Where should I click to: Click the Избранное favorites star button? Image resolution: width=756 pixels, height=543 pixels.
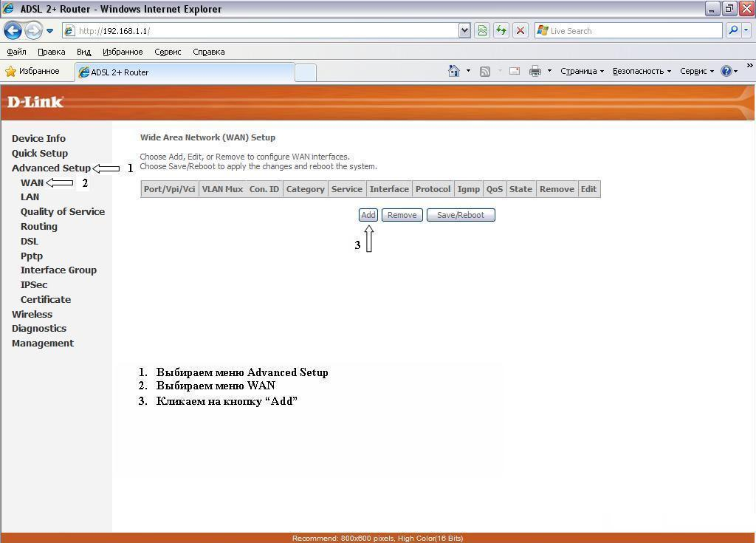(x=32, y=72)
